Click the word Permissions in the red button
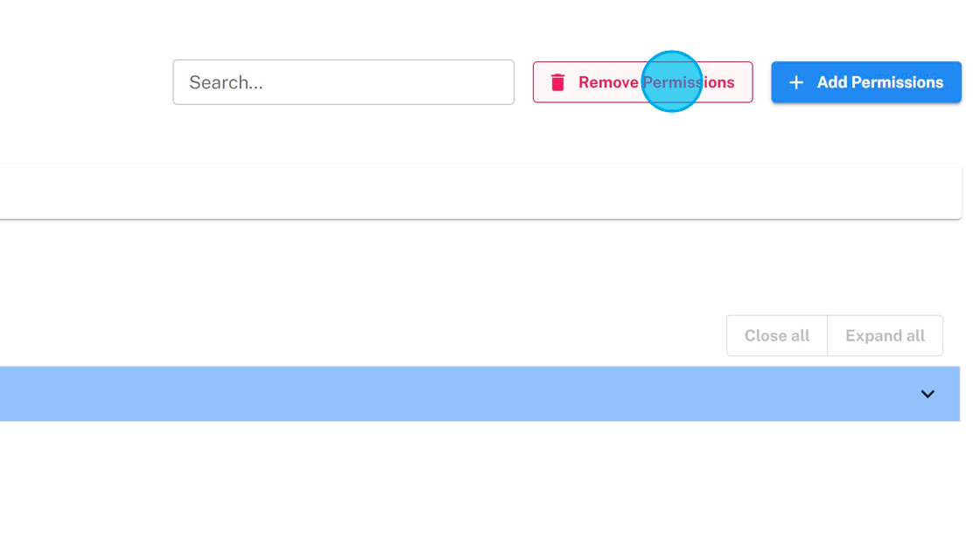The width and height of the screenshot is (980, 548). pos(689,82)
